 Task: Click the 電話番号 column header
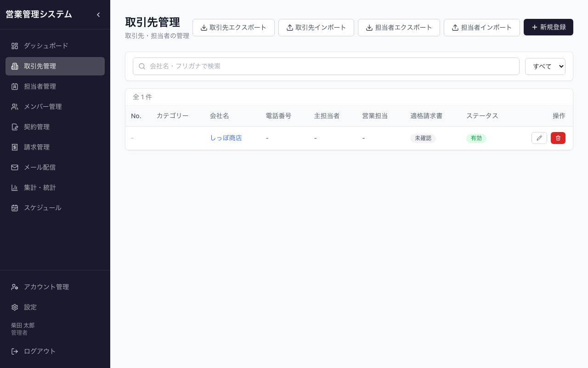click(279, 116)
